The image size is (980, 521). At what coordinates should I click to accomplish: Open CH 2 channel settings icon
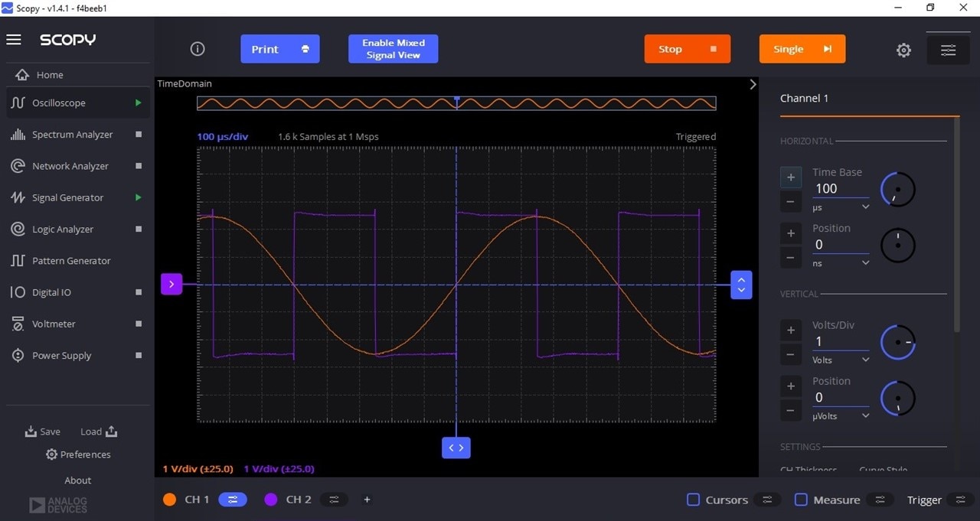tap(334, 500)
